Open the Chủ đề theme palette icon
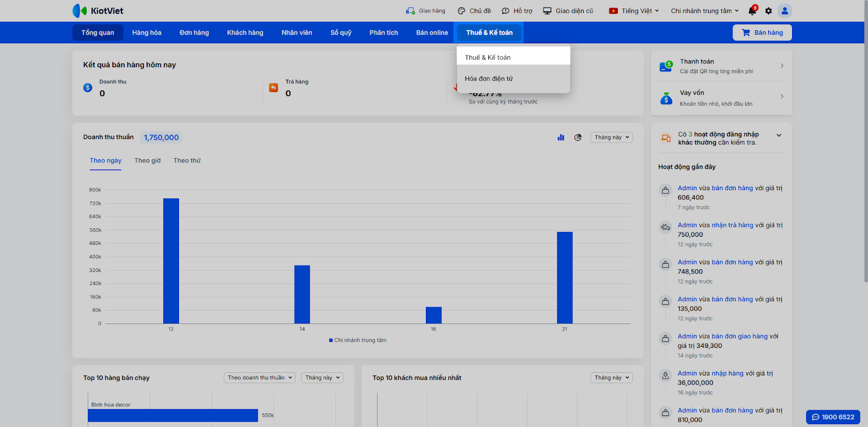Image resolution: width=868 pixels, height=427 pixels. (x=461, y=11)
